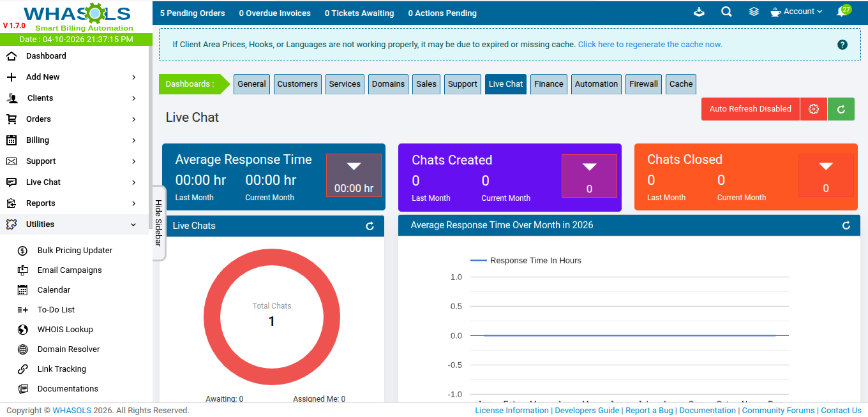Viewport: 868px width, 417px height.
Task: Refresh the Live Chats panel
Action: (370, 226)
